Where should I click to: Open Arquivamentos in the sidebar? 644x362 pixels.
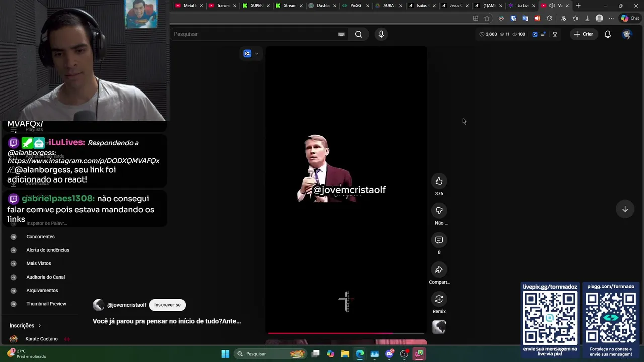point(42,290)
